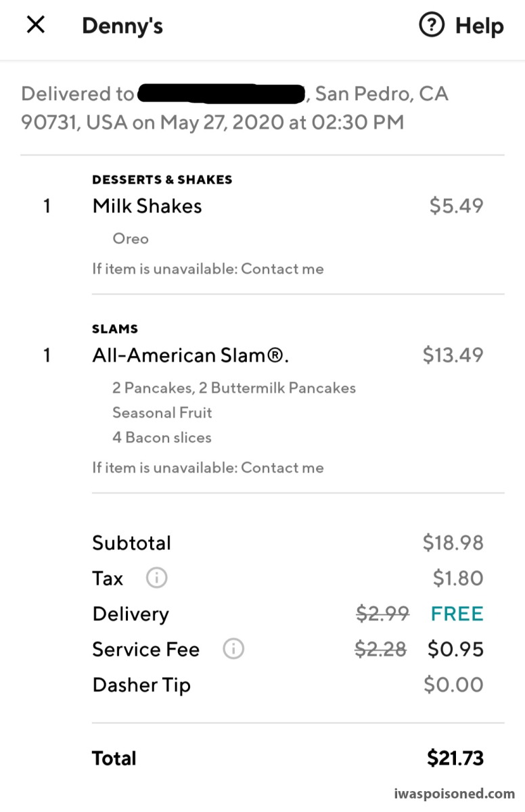Close the Denny's receipt with X icon

point(35,25)
